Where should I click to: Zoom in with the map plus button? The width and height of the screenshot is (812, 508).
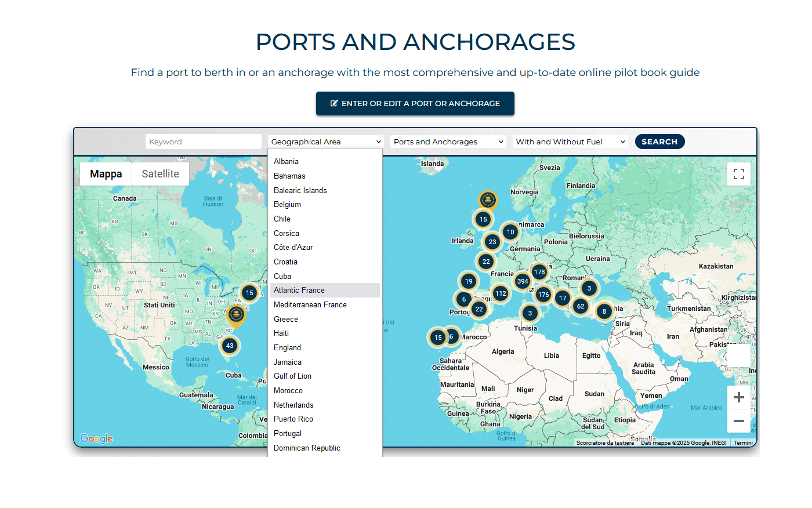[x=738, y=397]
